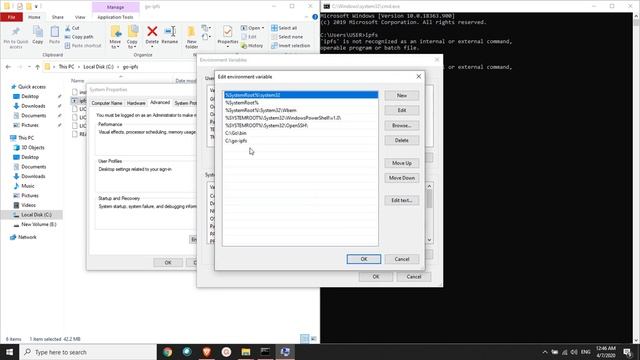The image size is (640, 360).
Task: Click Copy path in the ribbon
Action: pos(79,37)
